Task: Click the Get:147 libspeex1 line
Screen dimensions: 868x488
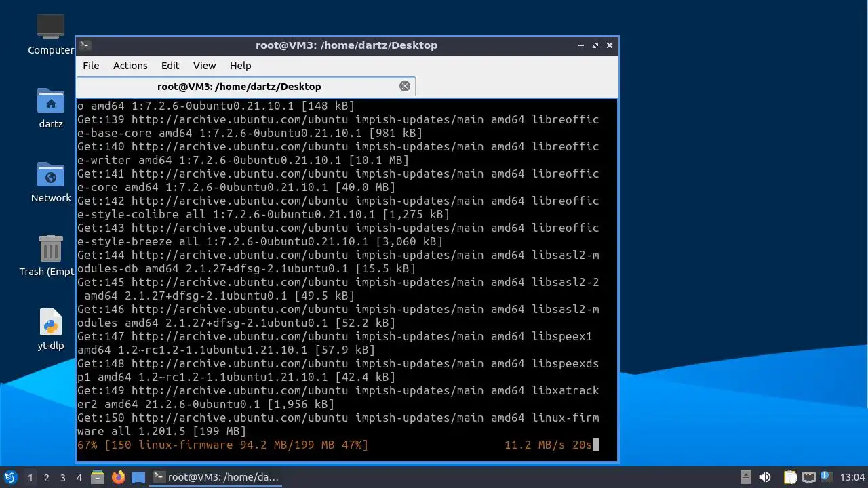Action: [x=335, y=343]
